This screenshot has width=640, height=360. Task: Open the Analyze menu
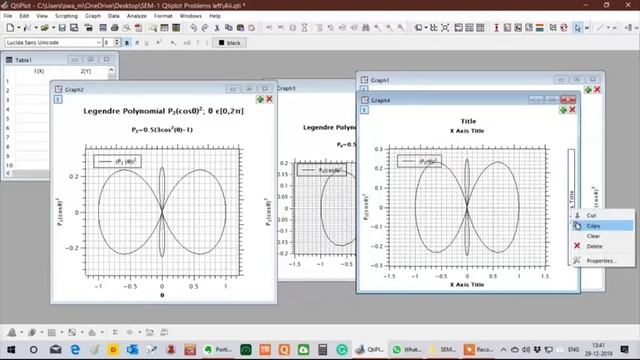pos(137,16)
